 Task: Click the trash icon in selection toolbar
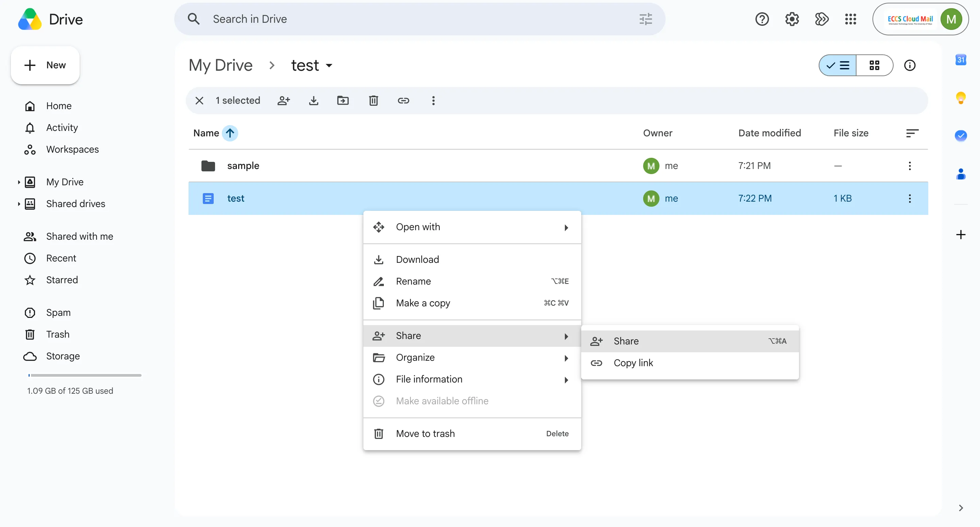pos(374,100)
